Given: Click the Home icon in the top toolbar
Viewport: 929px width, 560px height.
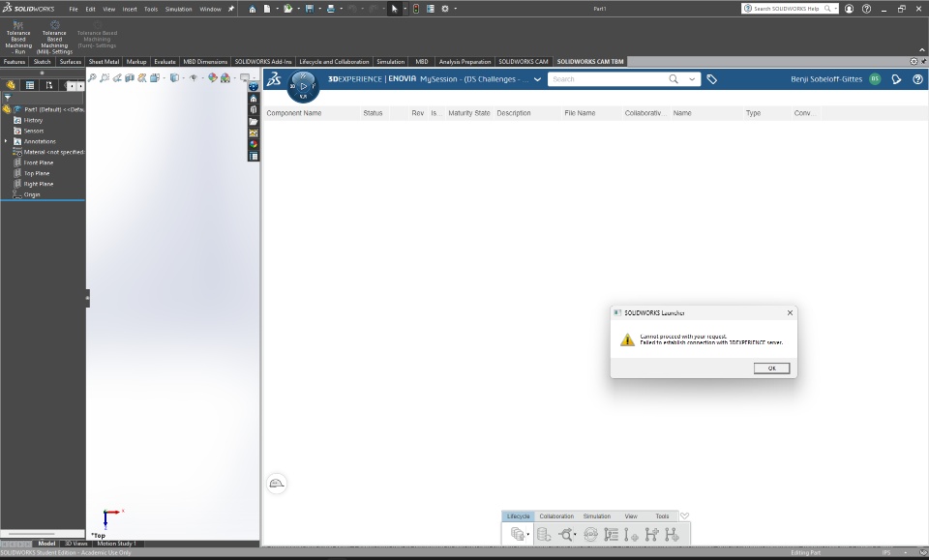Looking at the screenshot, I should [253, 9].
